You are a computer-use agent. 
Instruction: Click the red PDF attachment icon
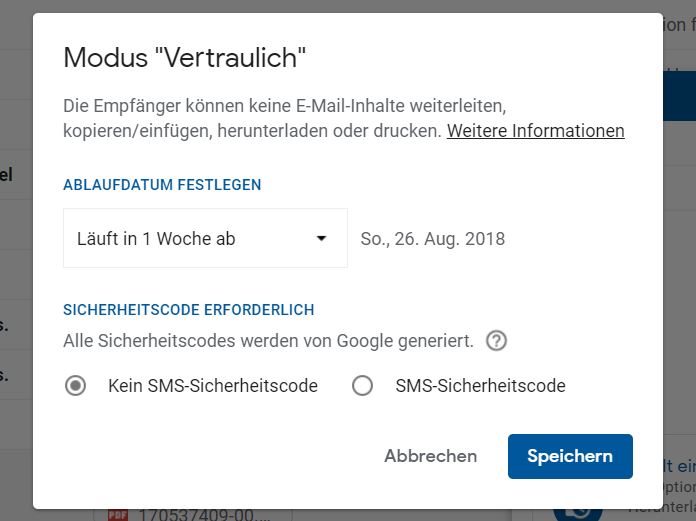tap(118, 515)
